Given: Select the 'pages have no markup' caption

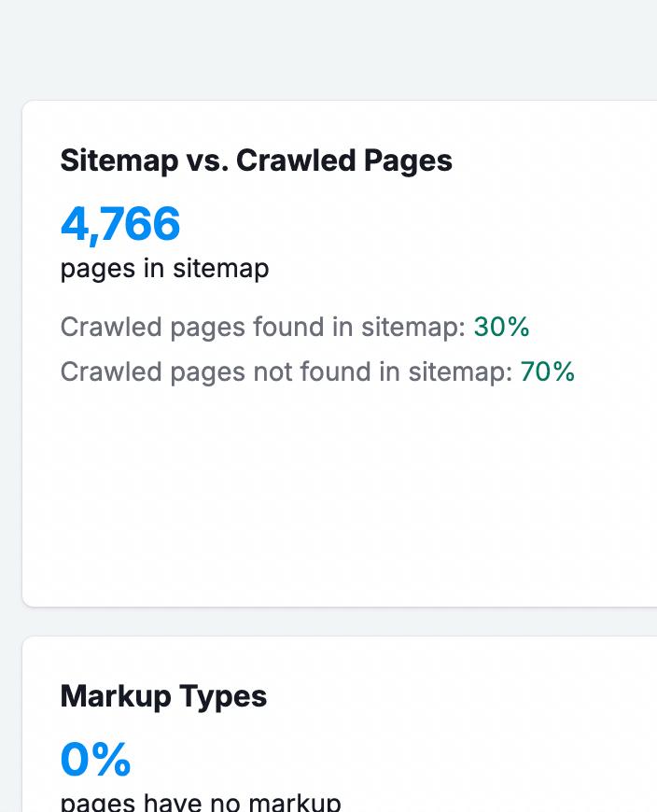Looking at the screenshot, I should click(x=201, y=802).
